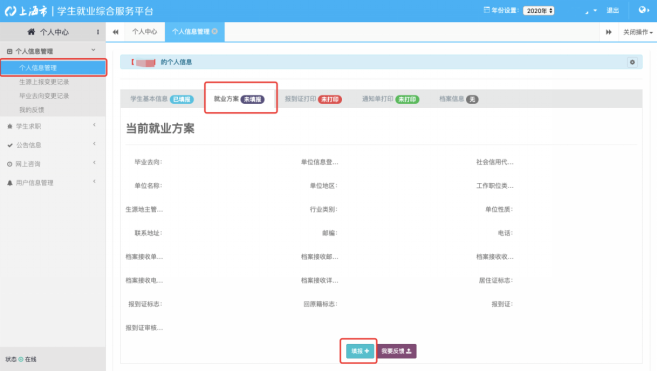Click the purple 我要反馈 button

pos(396,351)
